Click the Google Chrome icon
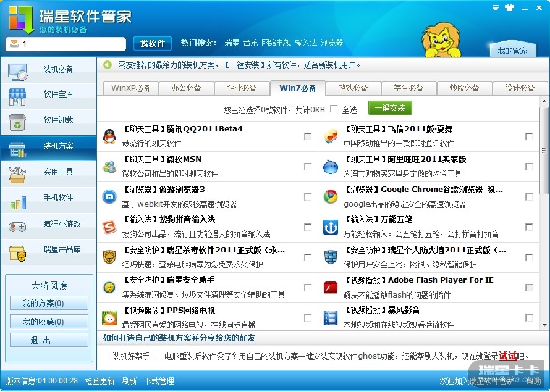550x392 pixels. point(331,197)
